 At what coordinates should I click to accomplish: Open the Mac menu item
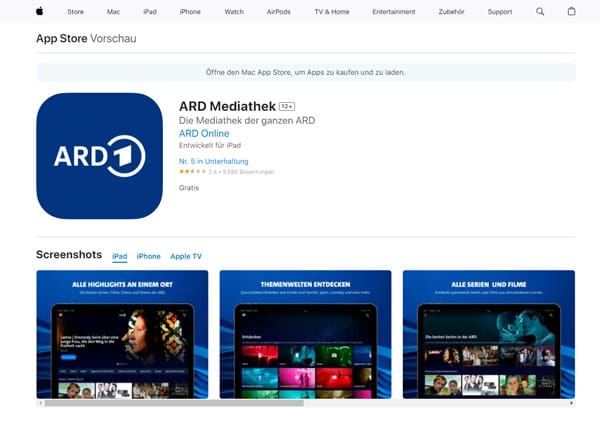113,12
